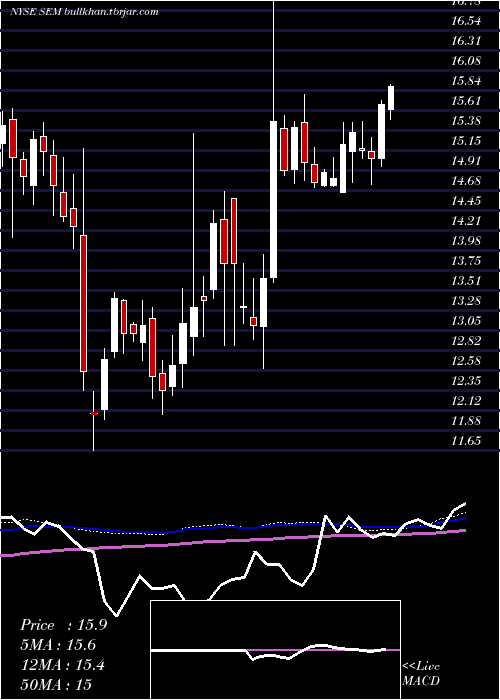The image size is (500, 700).
Task: Click the small red doji candle at 12.12
Action: pyautogui.click(x=94, y=414)
